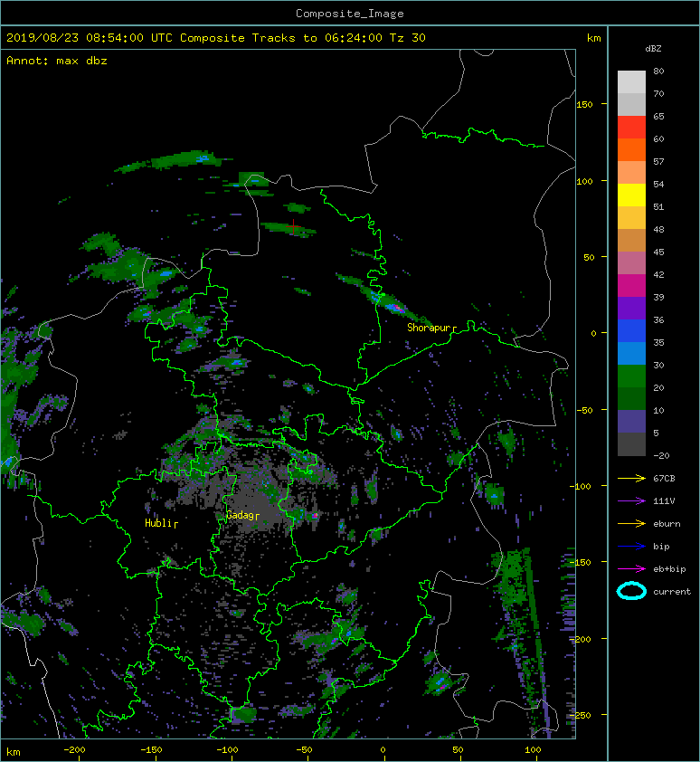Select the bright yellow 54–51 dBZ swatch
The width and height of the screenshot is (700, 762).
point(631,195)
